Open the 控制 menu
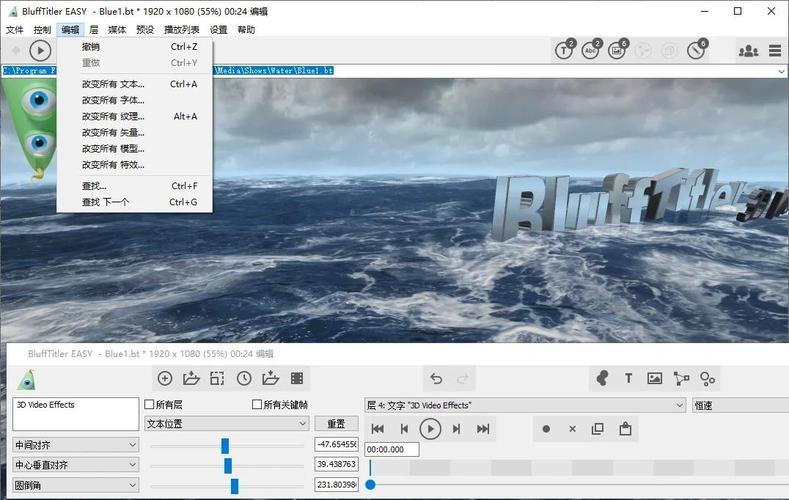This screenshot has height=500, width=789. [42, 30]
